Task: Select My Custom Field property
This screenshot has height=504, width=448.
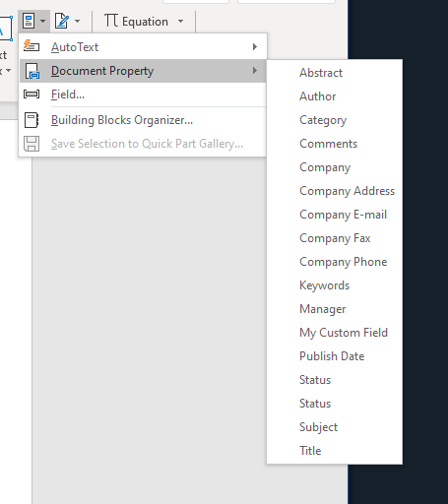Action: pos(335,333)
